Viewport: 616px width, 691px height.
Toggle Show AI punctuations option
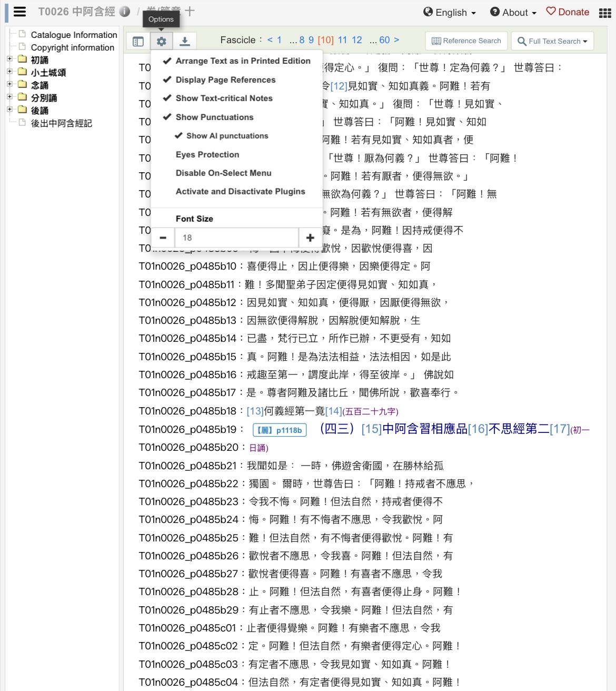[x=227, y=136]
